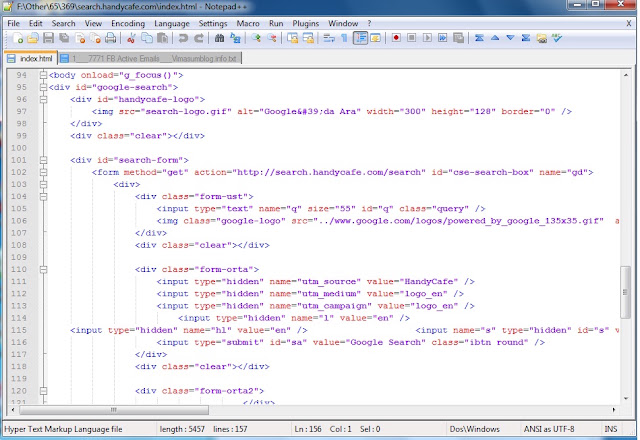Click the macro Playback icon
The image size is (640, 440).
[x=427, y=38]
